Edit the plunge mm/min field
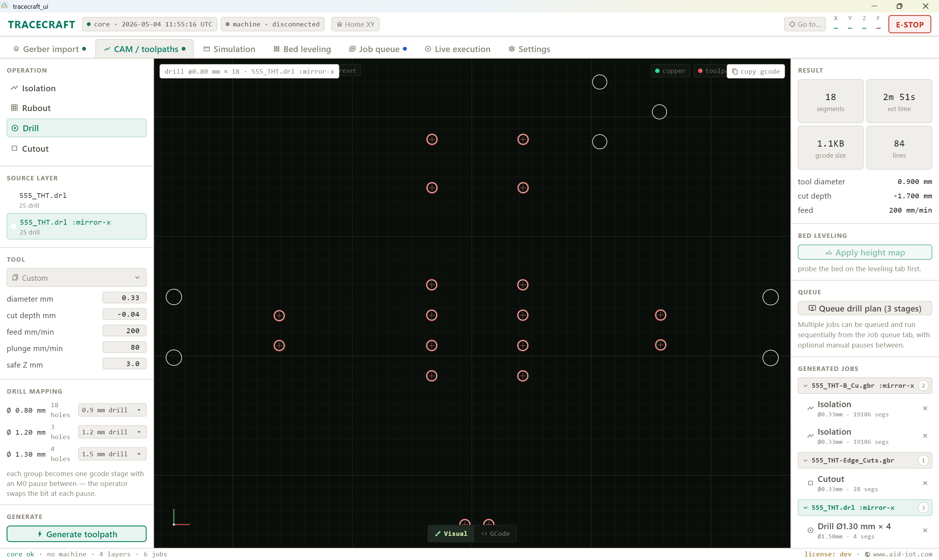The image size is (939, 560). pyautogui.click(x=124, y=347)
